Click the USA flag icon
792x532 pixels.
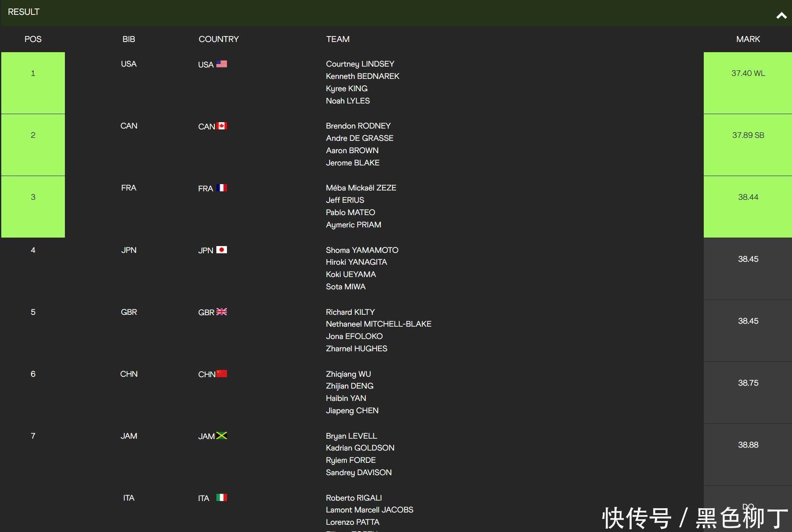(x=221, y=64)
